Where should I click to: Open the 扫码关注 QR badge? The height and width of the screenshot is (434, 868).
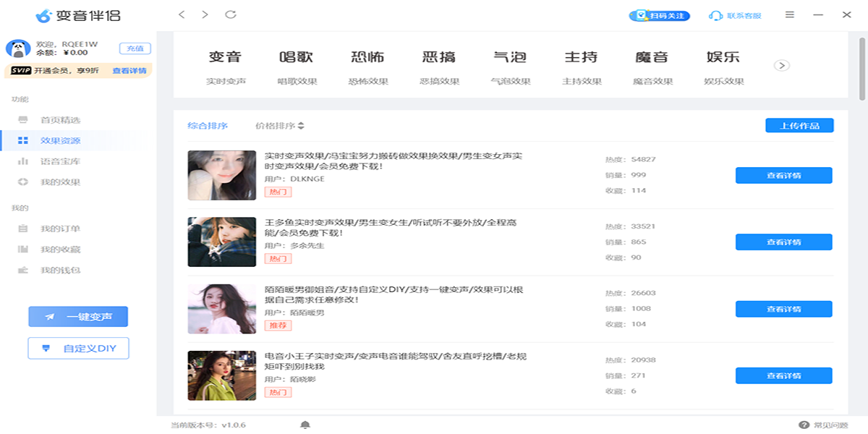click(660, 15)
